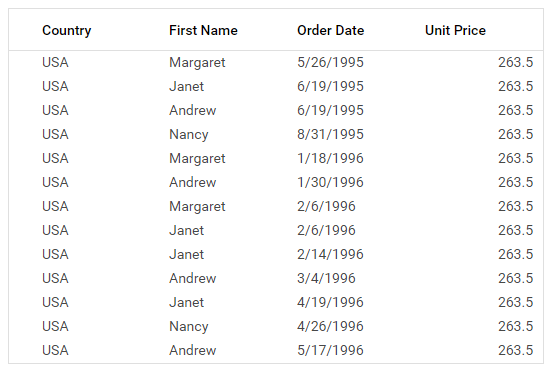Click Nancy in the 4/26/1996 row
Image resolution: width=551 pixels, height=371 pixels.
coord(189,326)
